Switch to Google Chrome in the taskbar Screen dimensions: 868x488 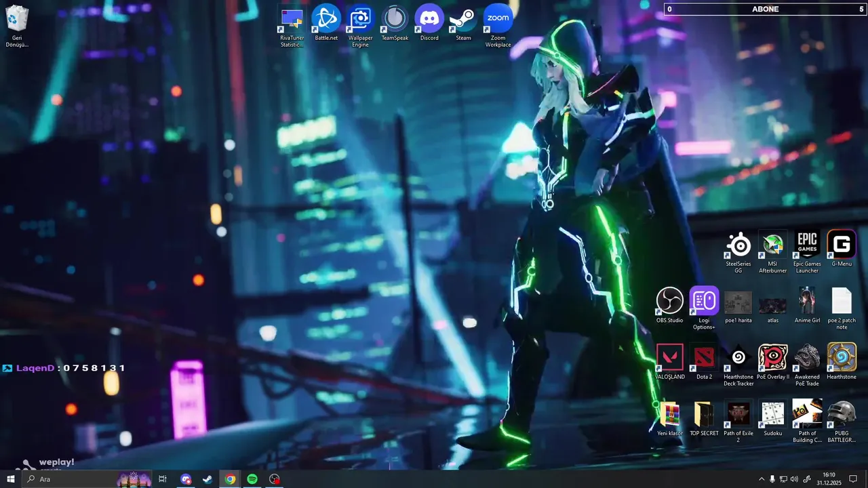point(230,479)
